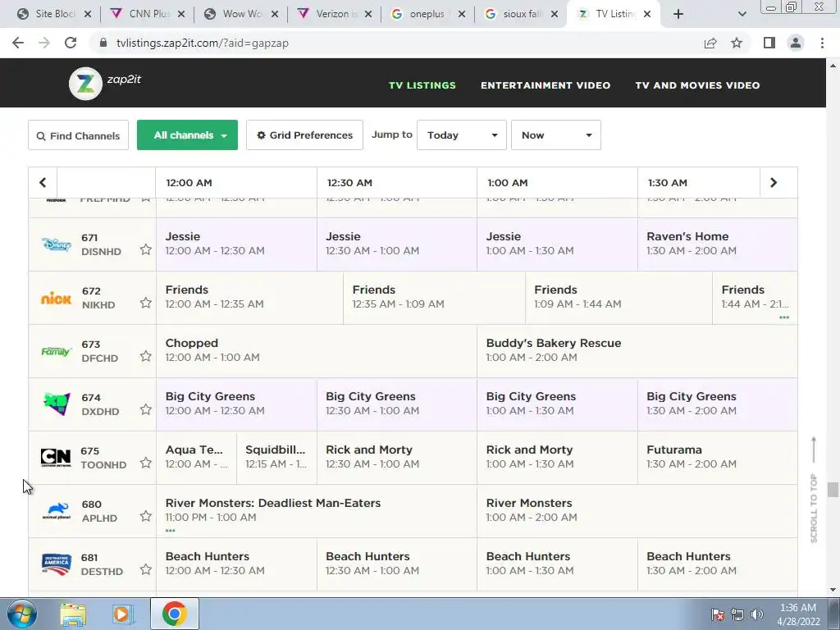Viewport: 840px width, 630px height.
Task: Click scrollbar down arrow
Action: pos(833,590)
